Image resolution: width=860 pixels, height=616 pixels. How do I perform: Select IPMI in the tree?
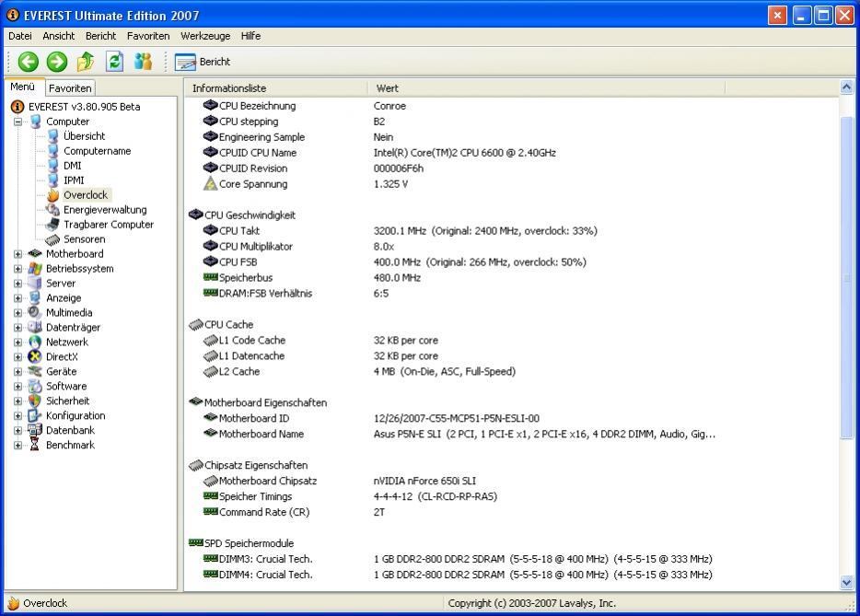[x=74, y=180]
